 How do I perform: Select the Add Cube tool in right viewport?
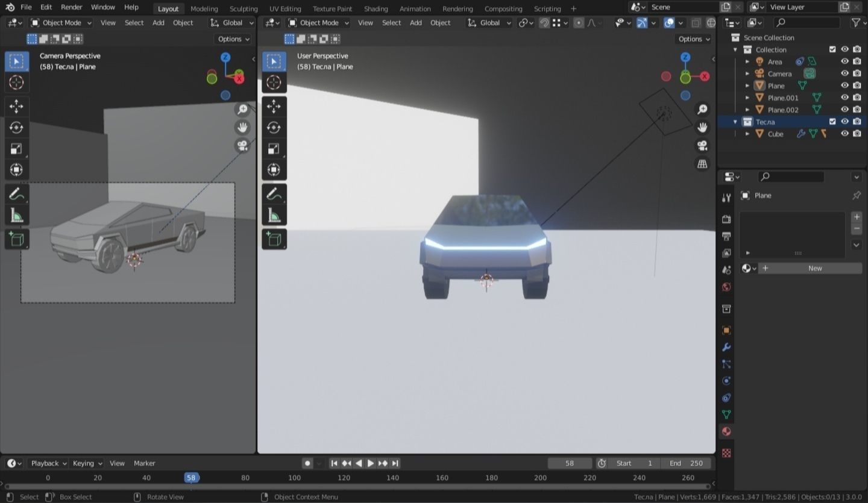(274, 239)
